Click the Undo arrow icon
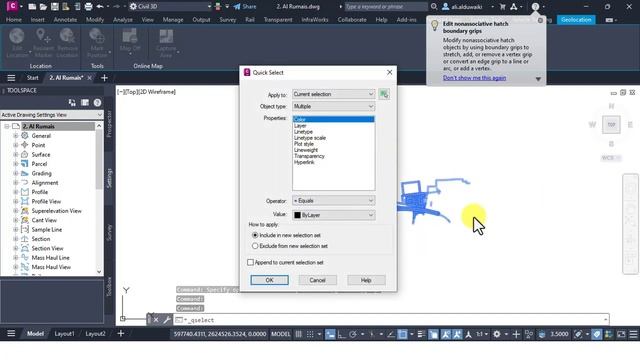 coord(100,7)
